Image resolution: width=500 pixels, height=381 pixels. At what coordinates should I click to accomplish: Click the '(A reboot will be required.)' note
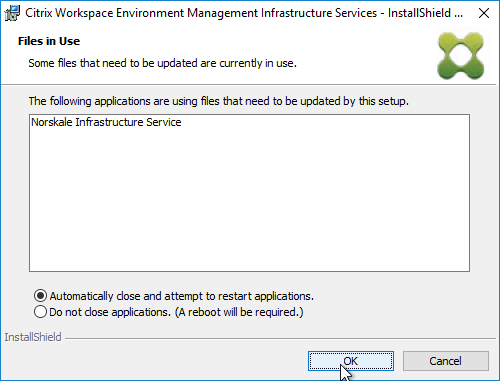pyautogui.click(x=239, y=312)
